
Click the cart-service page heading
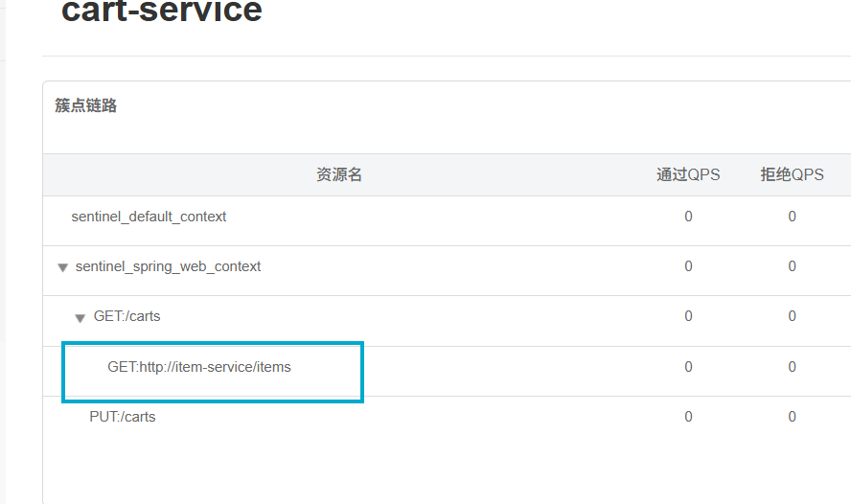[162, 11]
